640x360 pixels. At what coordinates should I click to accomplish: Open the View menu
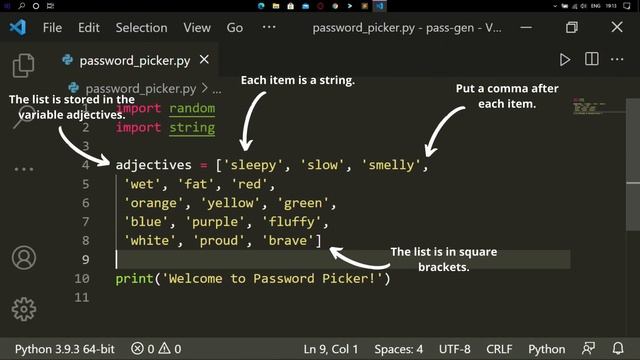197,28
